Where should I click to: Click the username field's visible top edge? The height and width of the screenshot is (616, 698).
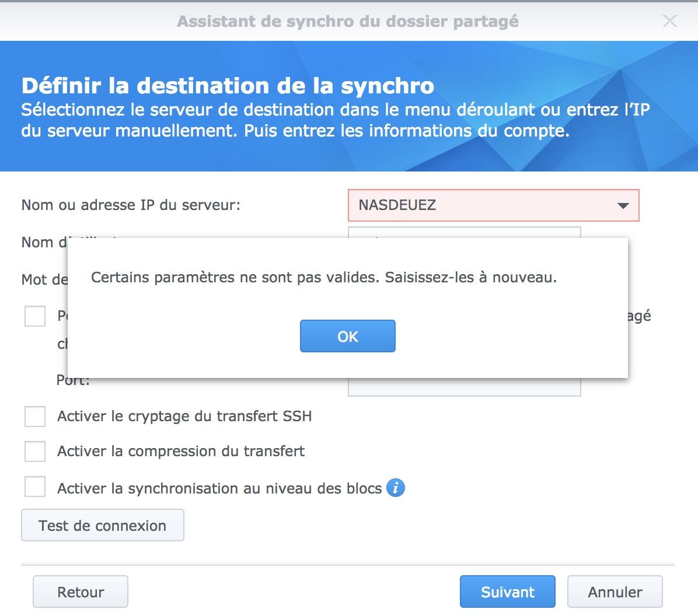464,232
